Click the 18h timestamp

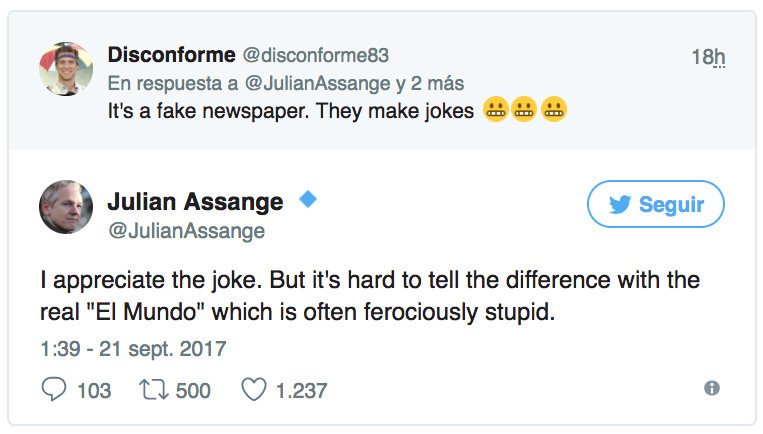pos(707,57)
